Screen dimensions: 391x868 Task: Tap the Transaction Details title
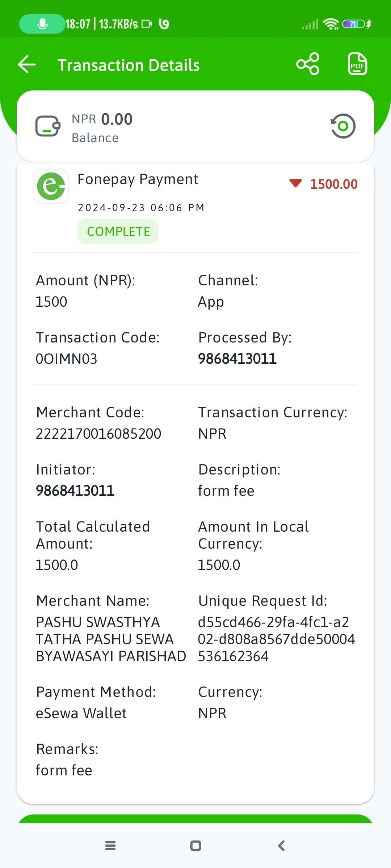[x=129, y=65]
